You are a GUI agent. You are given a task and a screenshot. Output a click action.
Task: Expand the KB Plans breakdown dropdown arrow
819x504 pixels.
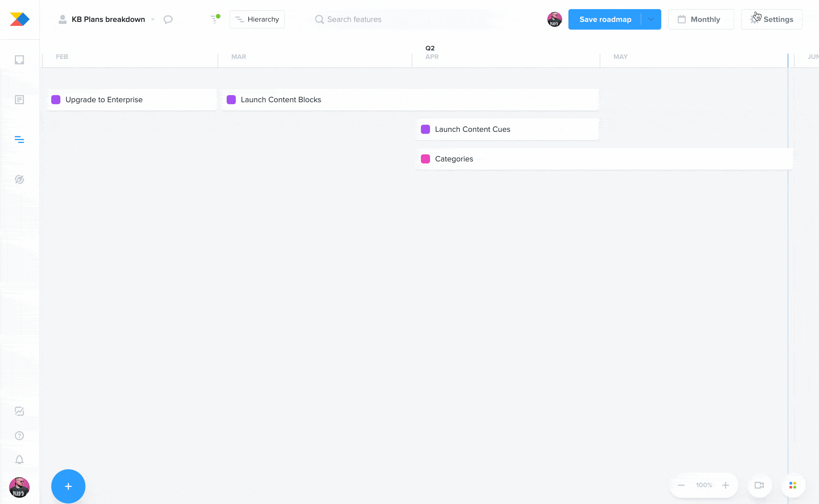coord(153,19)
